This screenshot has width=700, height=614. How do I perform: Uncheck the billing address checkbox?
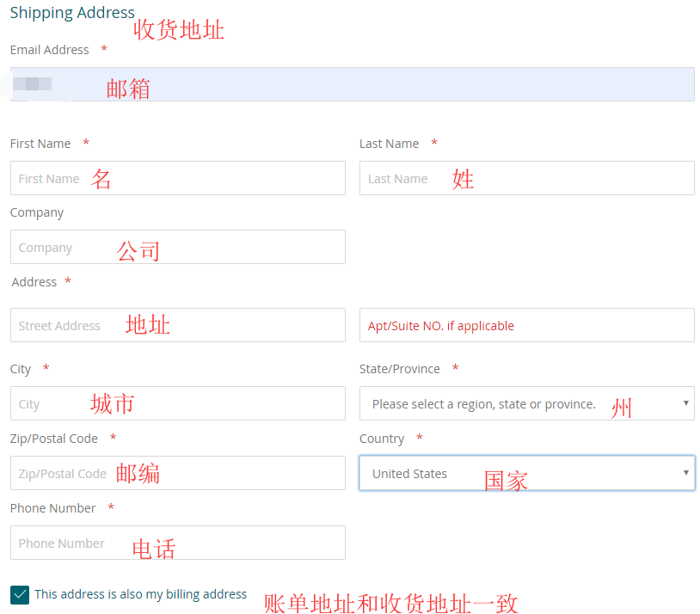coord(20,594)
